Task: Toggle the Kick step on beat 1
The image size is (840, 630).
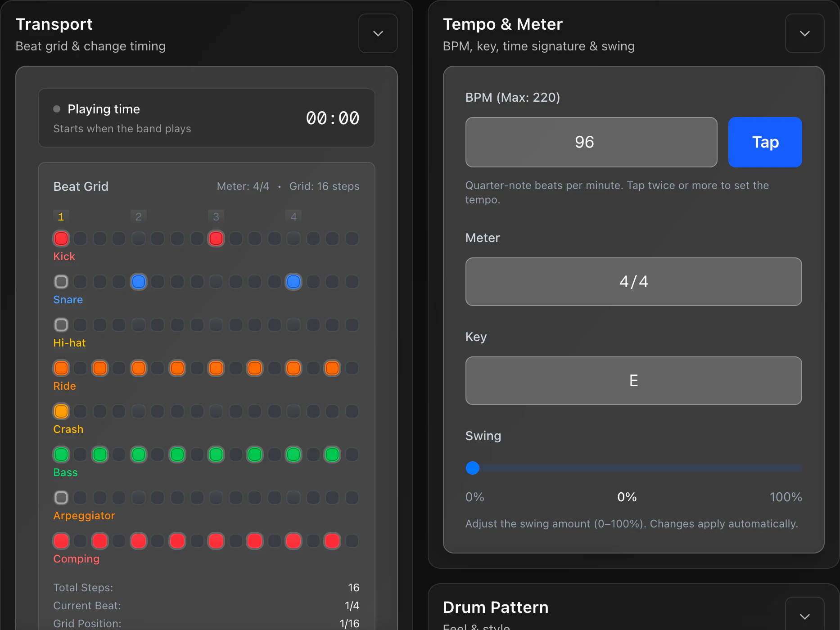Action: point(61,238)
